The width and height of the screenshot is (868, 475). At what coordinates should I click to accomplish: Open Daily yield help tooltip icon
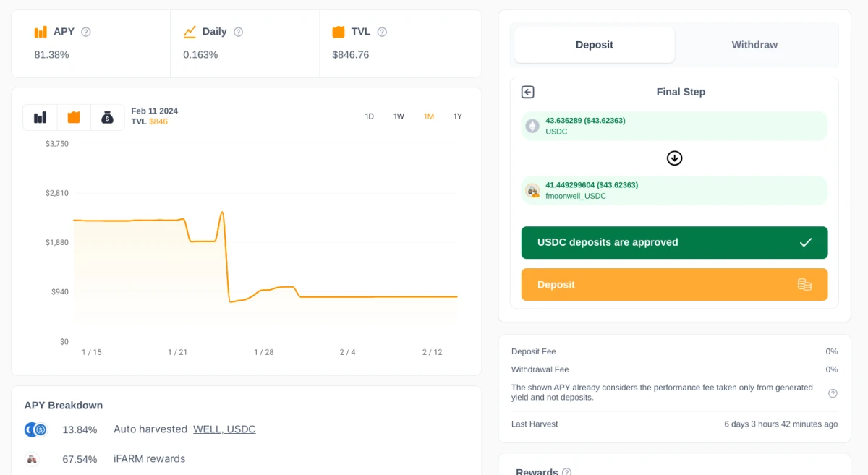(238, 32)
